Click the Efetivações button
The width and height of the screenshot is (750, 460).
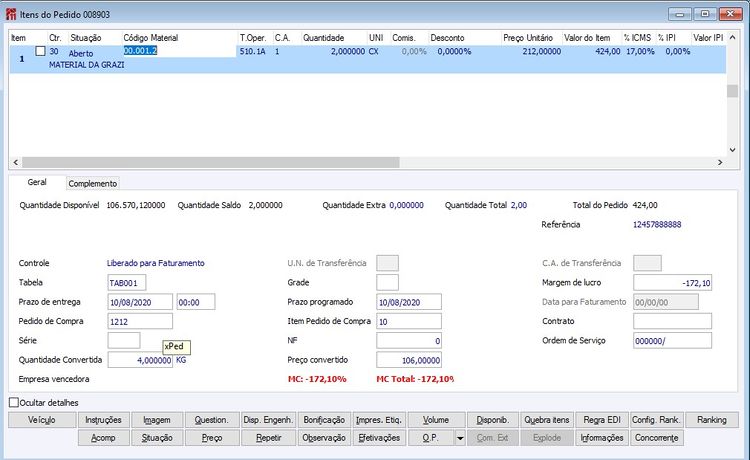(x=379, y=438)
